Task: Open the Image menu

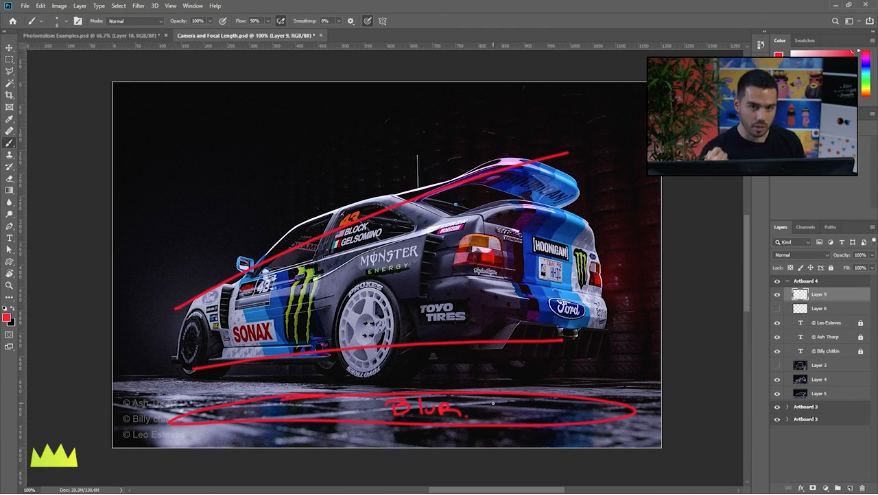Action: coord(59,6)
